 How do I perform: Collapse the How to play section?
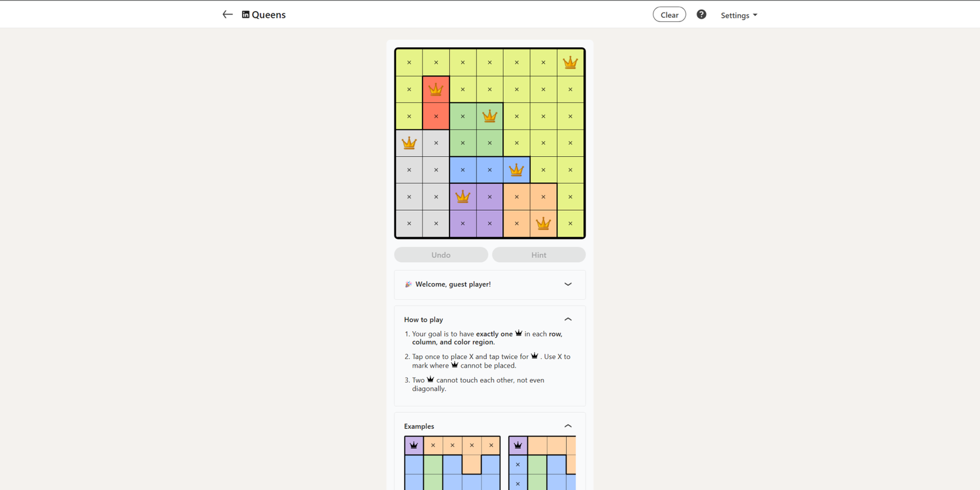pos(568,319)
